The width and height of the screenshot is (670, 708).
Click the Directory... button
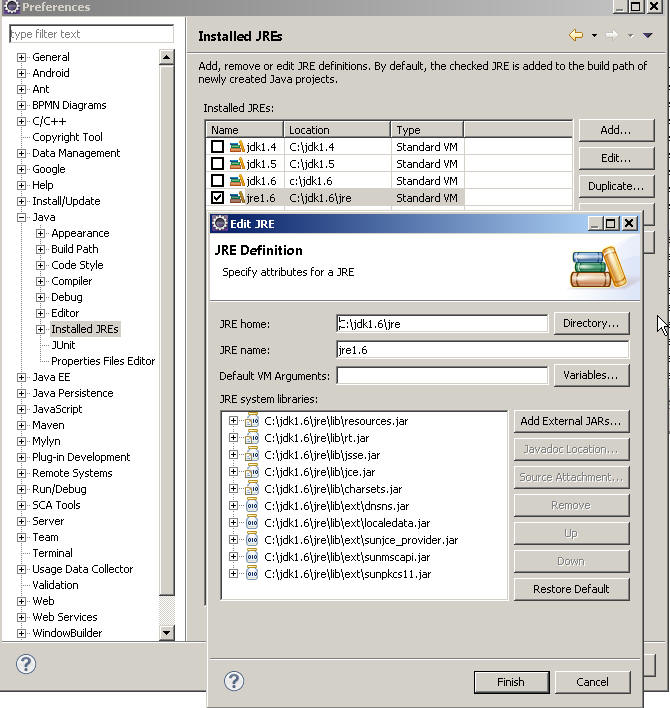point(591,323)
